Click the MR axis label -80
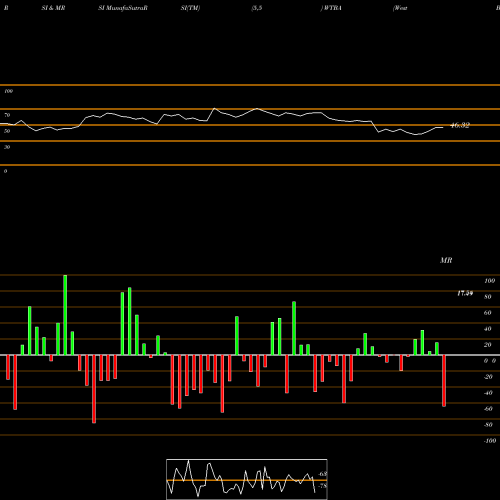 [488, 425]
